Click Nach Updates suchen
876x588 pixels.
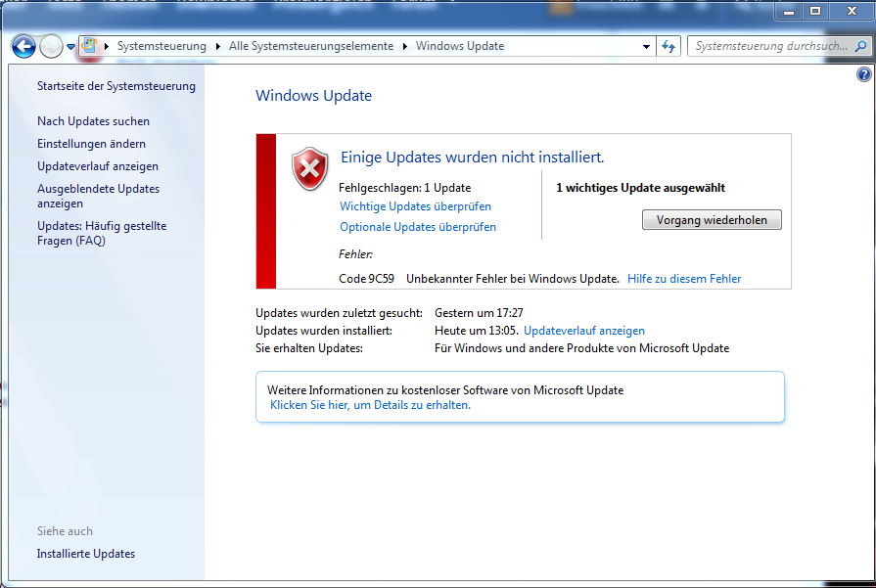point(93,121)
